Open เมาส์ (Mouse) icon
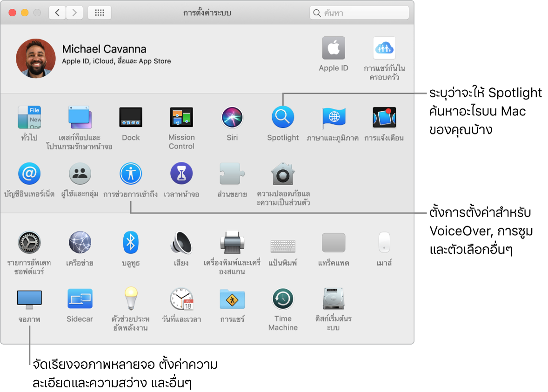This screenshot has height=392, width=548. coord(384,242)
